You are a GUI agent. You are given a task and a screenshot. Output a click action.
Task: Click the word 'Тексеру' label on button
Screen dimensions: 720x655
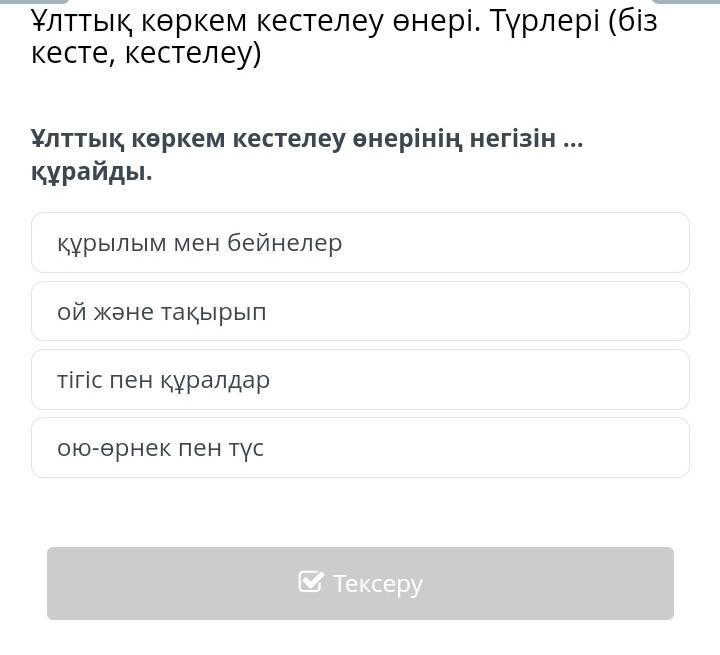[x=377, y=583]
